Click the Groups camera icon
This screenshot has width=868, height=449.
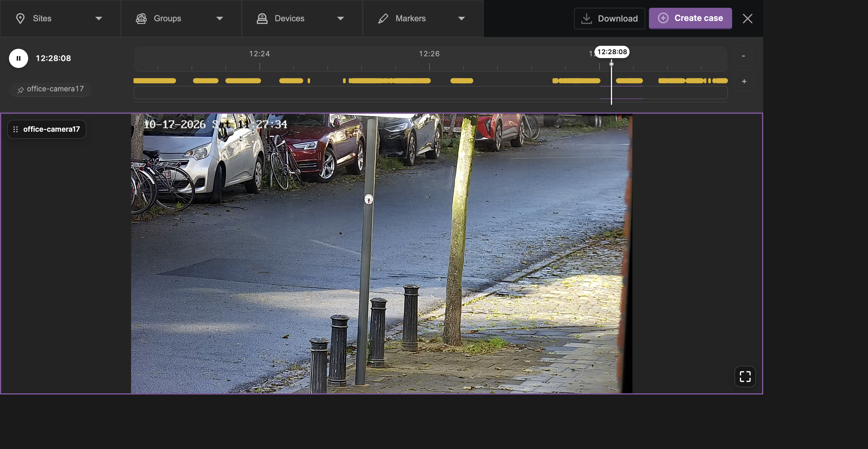pyautogui.click(x=141, y=19)
